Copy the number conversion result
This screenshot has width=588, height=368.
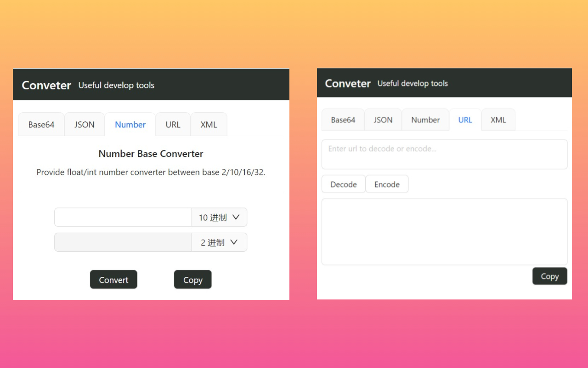click(x=193, y=280)
